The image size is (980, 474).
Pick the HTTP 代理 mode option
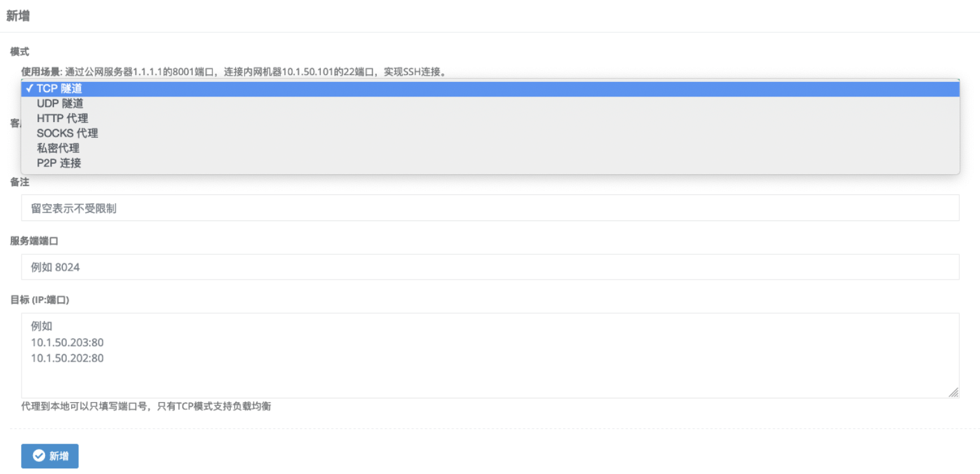490,118
